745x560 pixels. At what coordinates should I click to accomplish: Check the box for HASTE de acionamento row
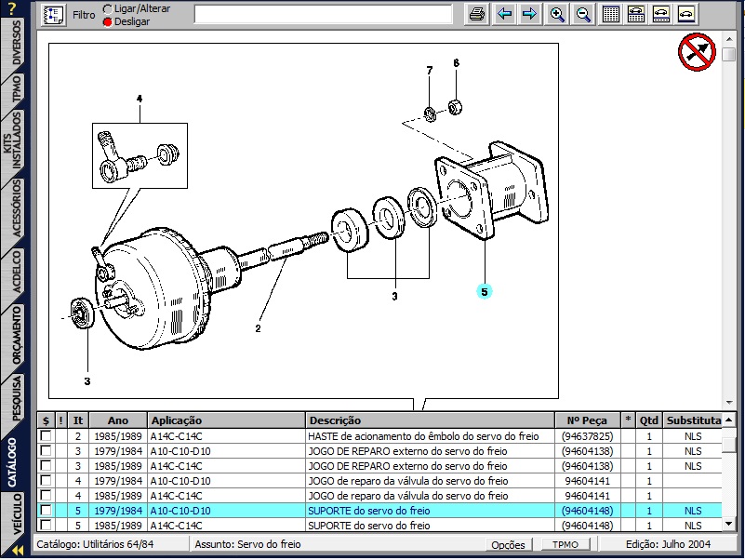(46, 436)
